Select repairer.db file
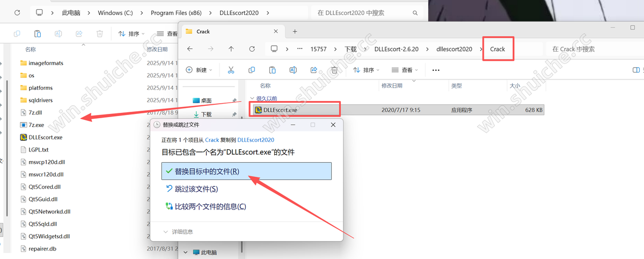The image size is (644, 259). coord(42,248)
